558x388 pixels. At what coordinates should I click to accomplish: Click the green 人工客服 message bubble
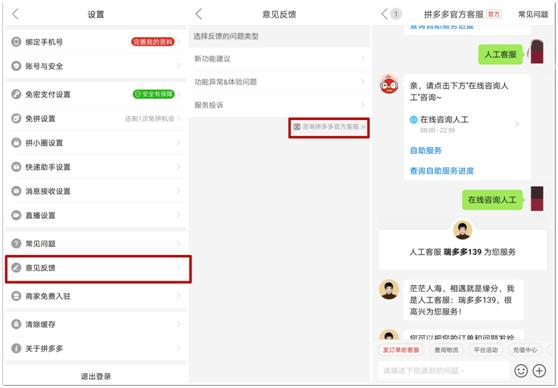pyautogui.click(x=501, y=54)
